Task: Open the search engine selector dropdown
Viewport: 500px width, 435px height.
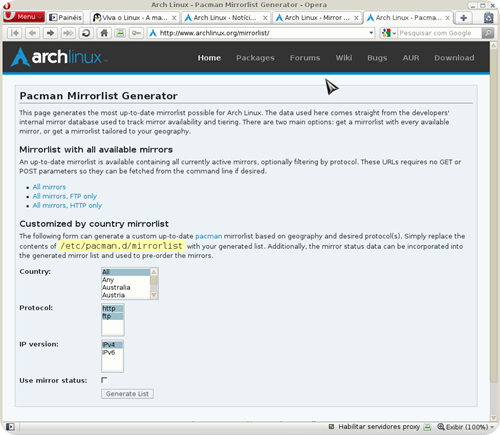Action: pyautogui.click(x=389, y=33)
